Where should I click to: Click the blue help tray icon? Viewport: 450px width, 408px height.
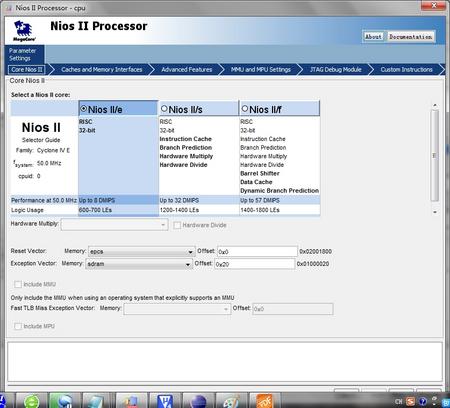(x=423, y=401)
